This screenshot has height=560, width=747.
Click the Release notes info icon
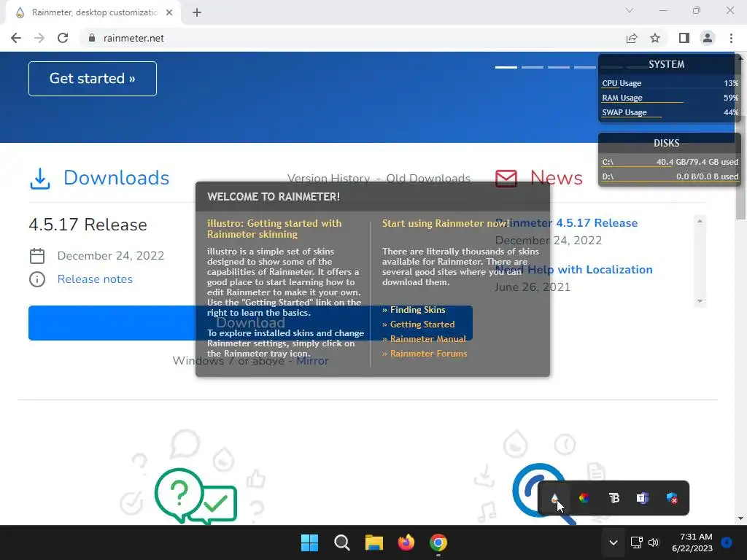click(x=37, y=279)
